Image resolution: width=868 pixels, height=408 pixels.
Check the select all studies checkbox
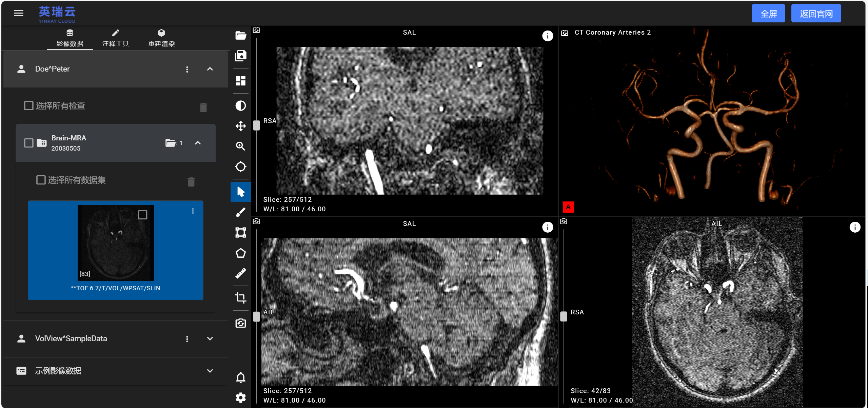click(29, 106)
